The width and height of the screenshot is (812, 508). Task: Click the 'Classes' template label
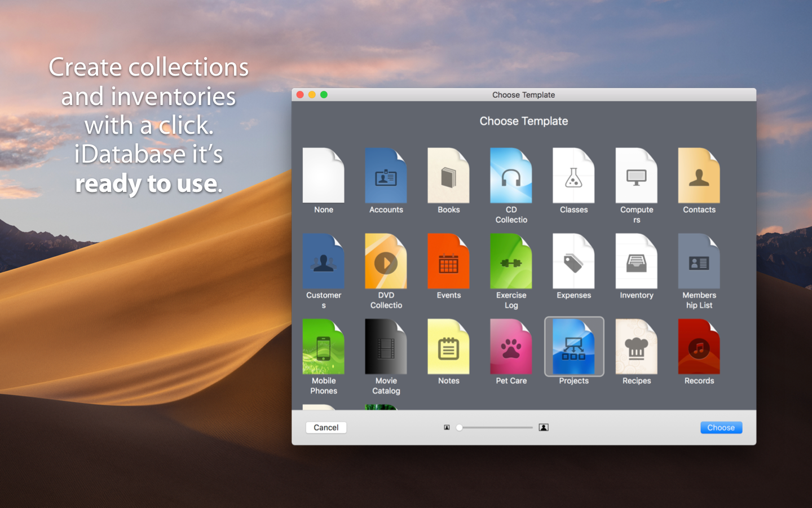tap(574, 210)
